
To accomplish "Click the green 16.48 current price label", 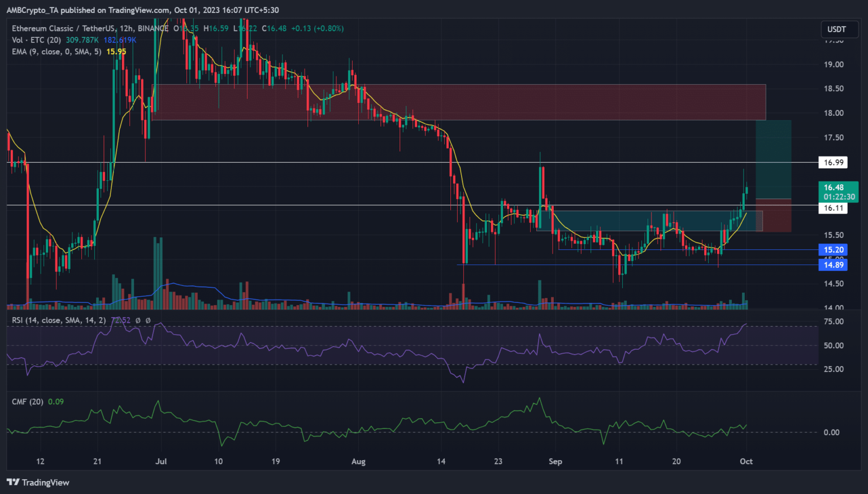I will click(x=838, y=188).
